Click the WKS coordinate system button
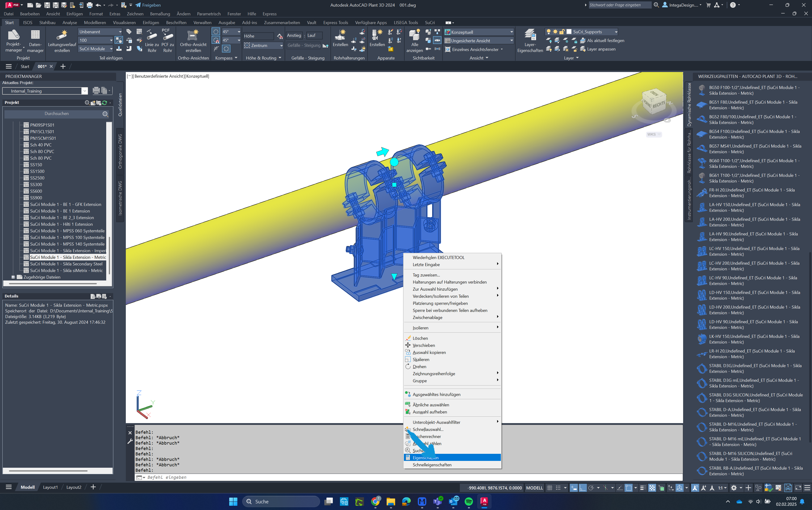 click(x=654, y=134)
